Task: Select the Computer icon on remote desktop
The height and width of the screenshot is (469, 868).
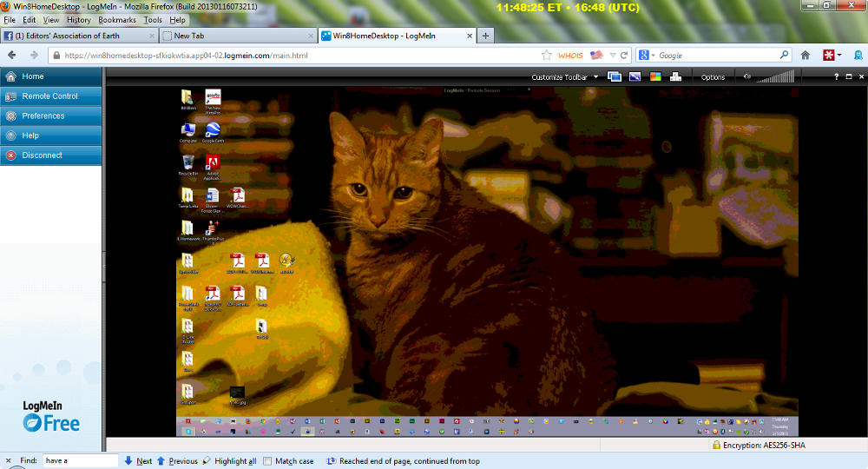Action: pos(187,132)
